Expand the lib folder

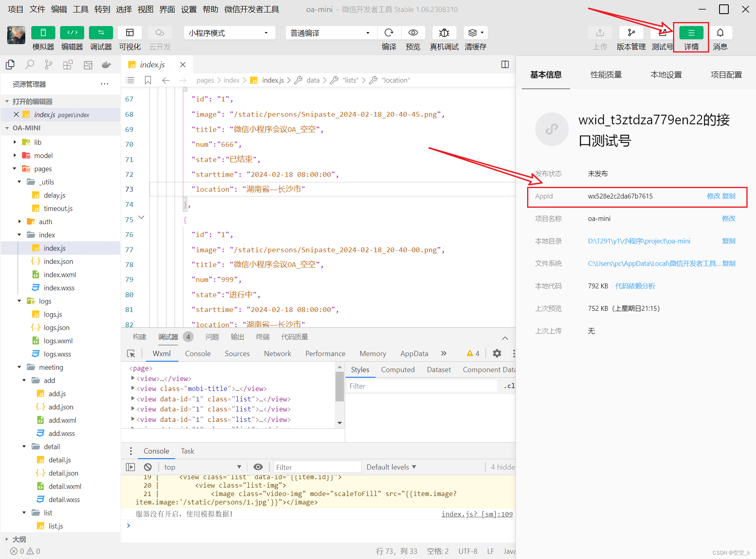point(15,142)
